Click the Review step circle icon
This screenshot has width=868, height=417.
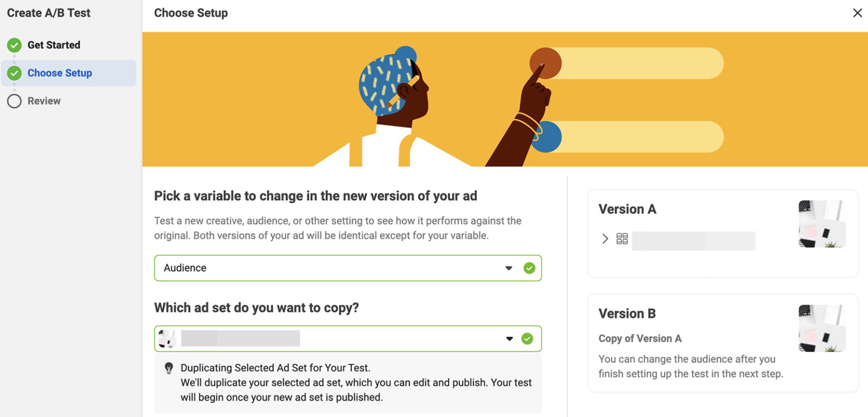(x=14, y=101)
